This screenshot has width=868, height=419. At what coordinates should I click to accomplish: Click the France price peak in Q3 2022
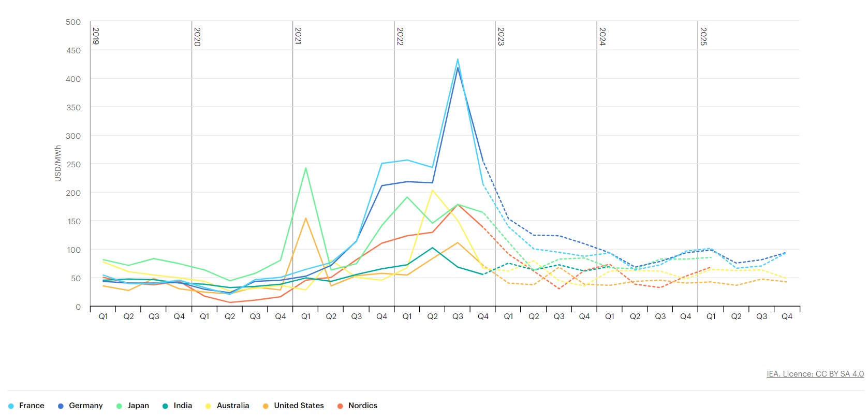(x=458, y=60)
